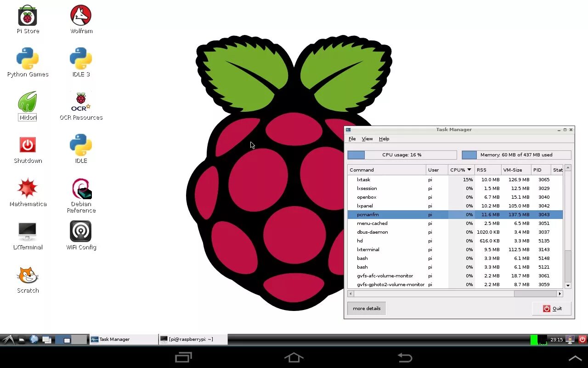Image resolution: width=588 pixels, height=368 pixels.
Task: Click the 23:15 clock in panel
Action: click(x=557, y=340)
